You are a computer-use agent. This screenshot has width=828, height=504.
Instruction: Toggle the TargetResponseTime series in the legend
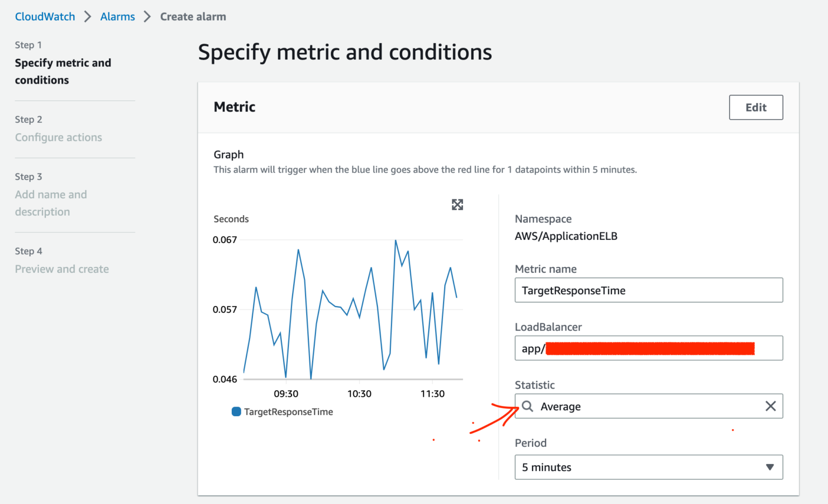282,411
